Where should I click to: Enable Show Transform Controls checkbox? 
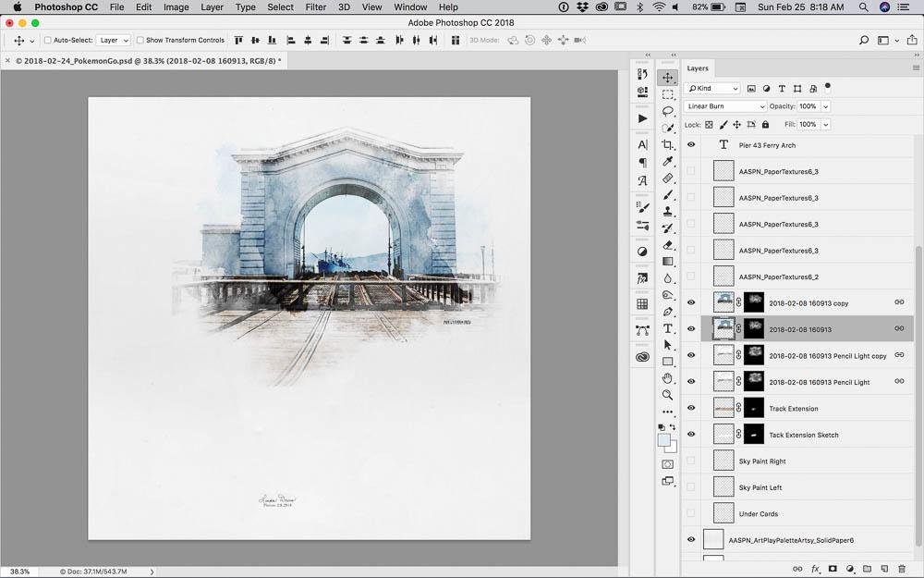pos(140,40)
